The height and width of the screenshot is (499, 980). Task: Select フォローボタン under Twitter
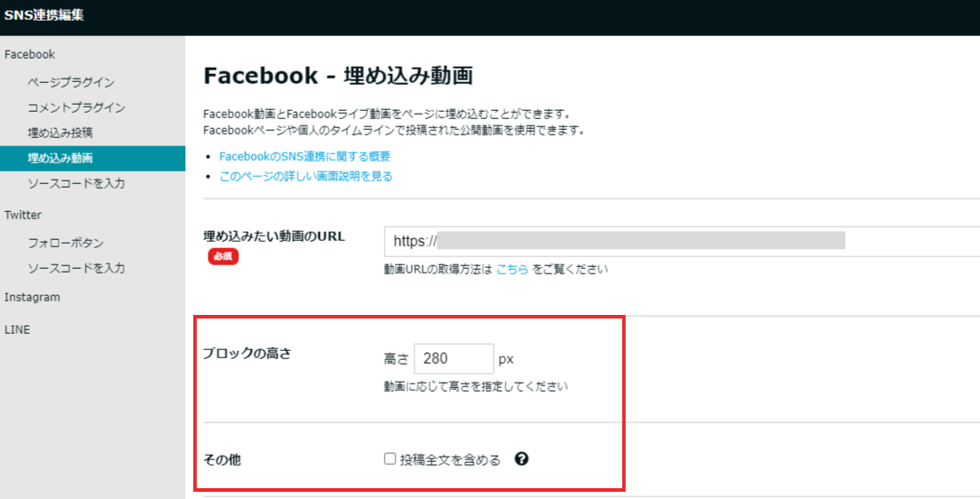click(x=66, y=243)
